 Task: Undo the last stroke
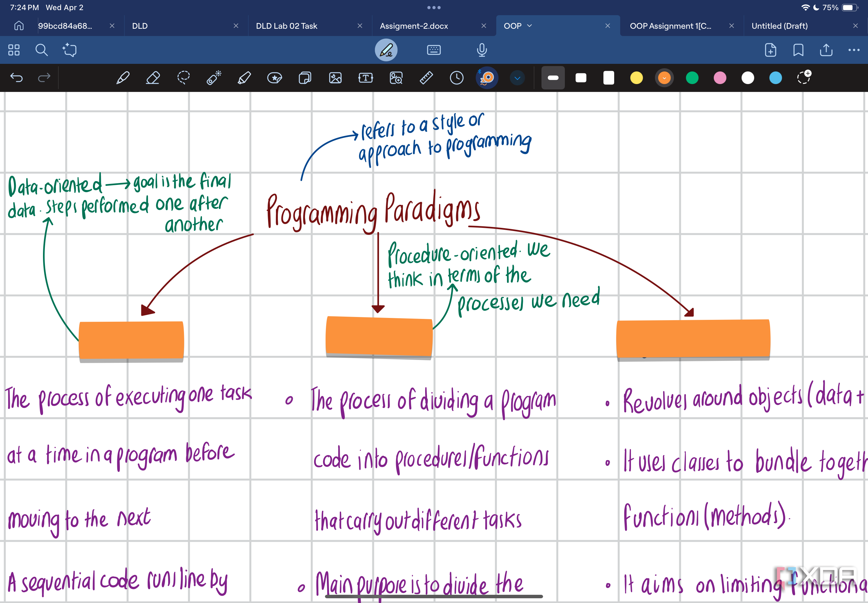point(16,78)
